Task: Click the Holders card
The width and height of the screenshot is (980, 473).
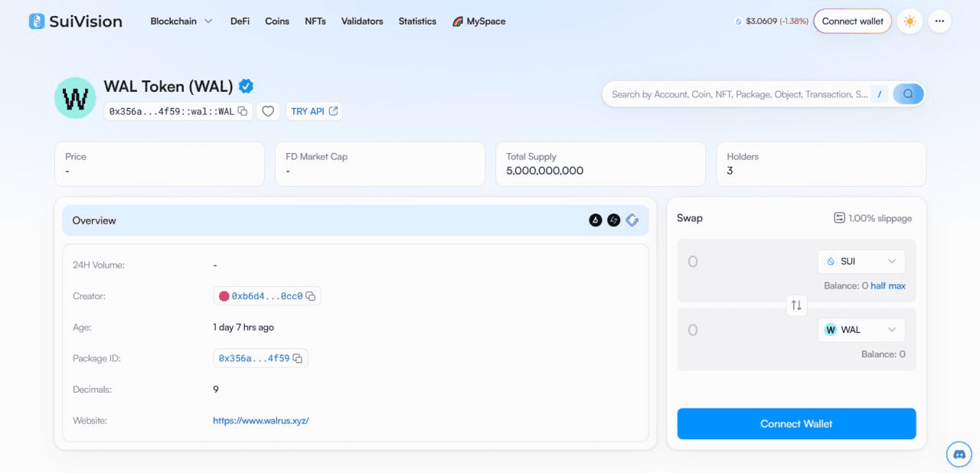Action: (x=821, y=164)
